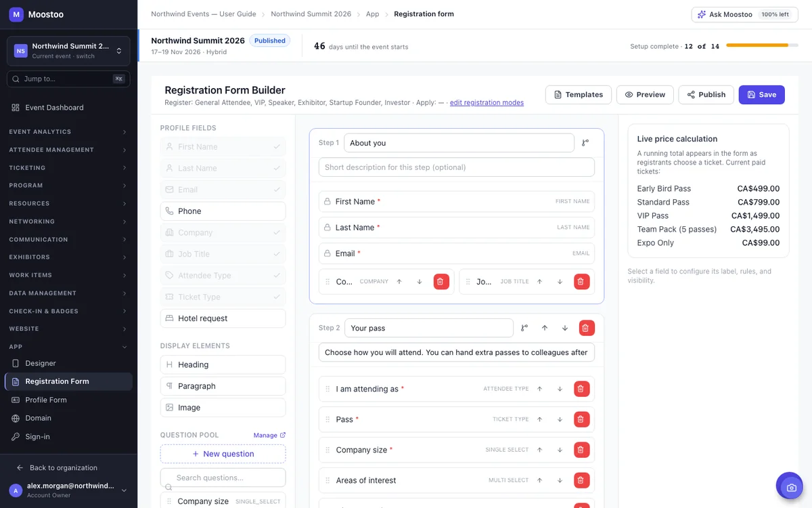Move the Pass field up
The image size is (812, 508).
click(539, 419)
